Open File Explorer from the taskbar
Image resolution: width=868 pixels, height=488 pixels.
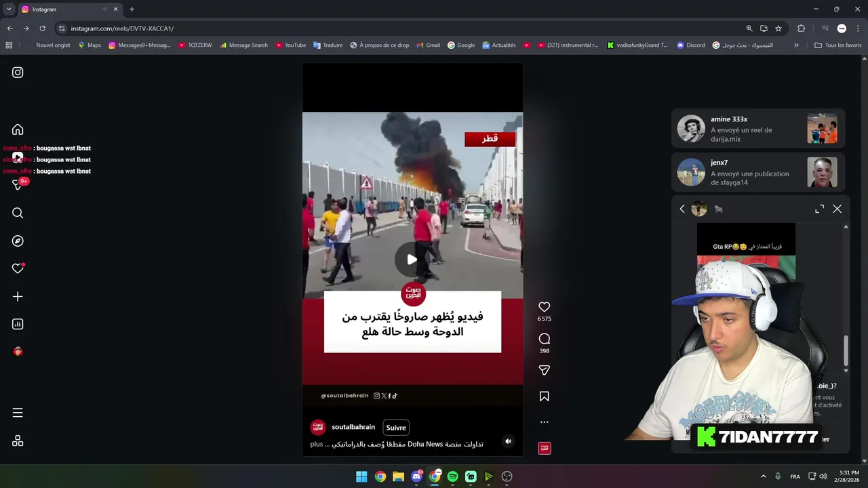pyautogui.click(x=398, y=476)
